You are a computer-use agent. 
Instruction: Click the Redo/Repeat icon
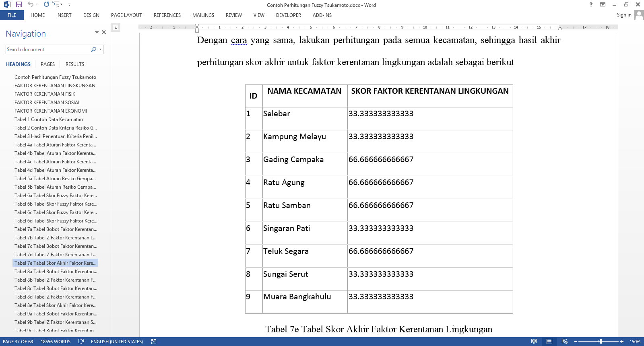pos(46,4)
